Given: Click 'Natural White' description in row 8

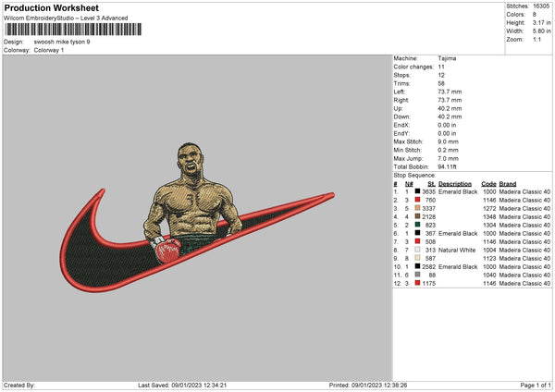Looking at the screenshot, I should click(x=457, y=251).
